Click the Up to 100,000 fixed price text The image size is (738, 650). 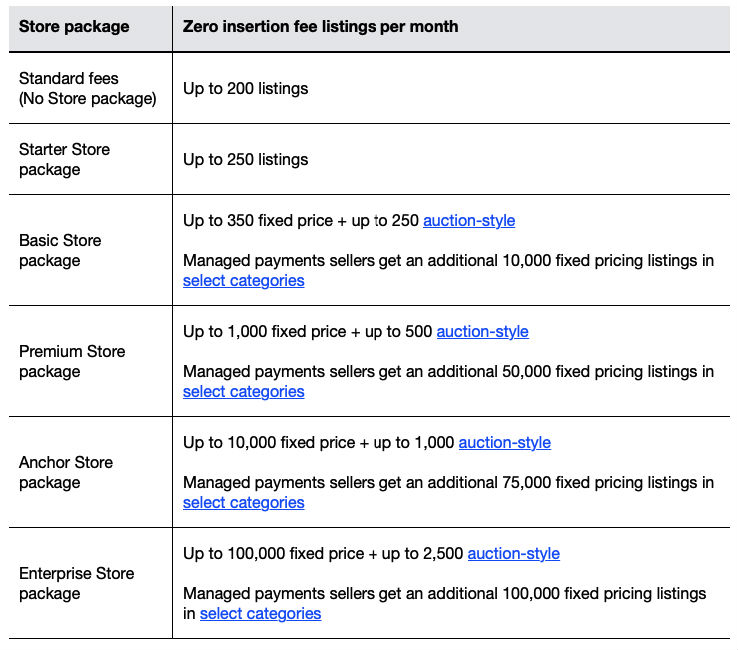point(268,554)
